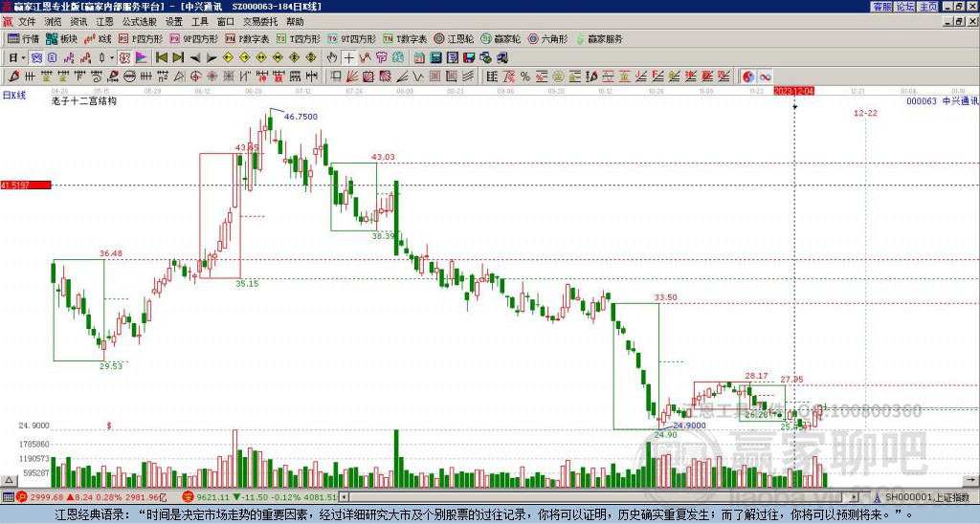Viewport: 980px width, 524px height.
Task: Click the black left arrow move icon
Action: pos(195,58)
